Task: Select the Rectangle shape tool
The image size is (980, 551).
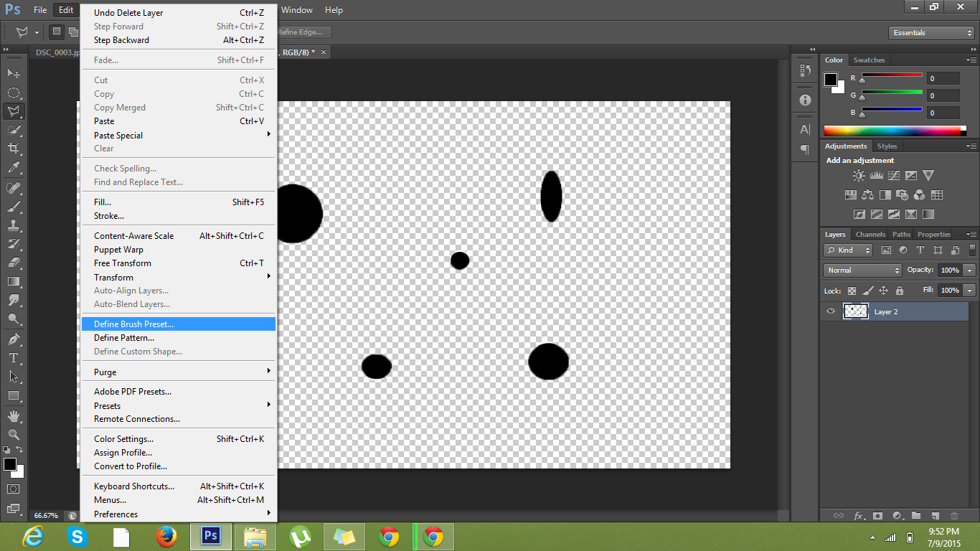Action: [14, 395]
